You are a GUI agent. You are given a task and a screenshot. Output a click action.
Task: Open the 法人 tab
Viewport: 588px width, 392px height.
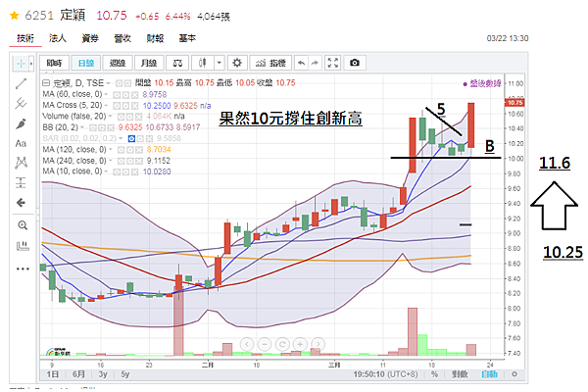[58, 38]
